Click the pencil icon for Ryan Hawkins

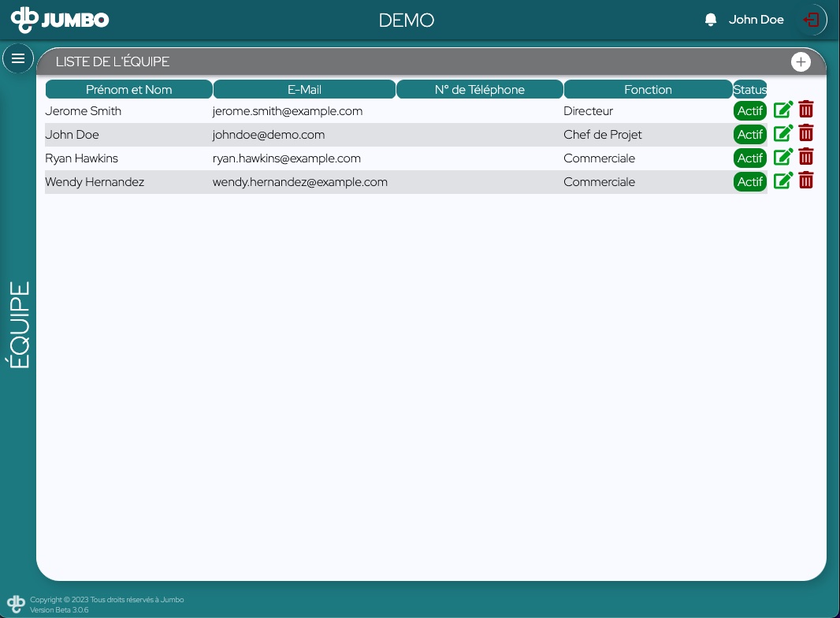tap(783, 157)
